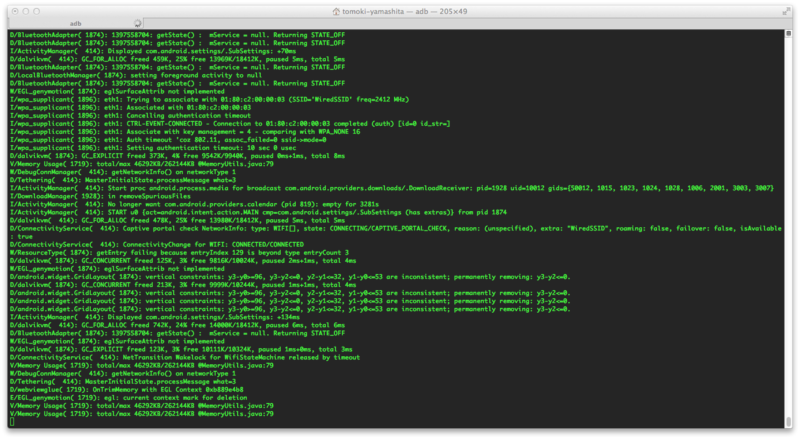Click the home folder icon in title bar
800x439 pixels.
coord(336,11)
